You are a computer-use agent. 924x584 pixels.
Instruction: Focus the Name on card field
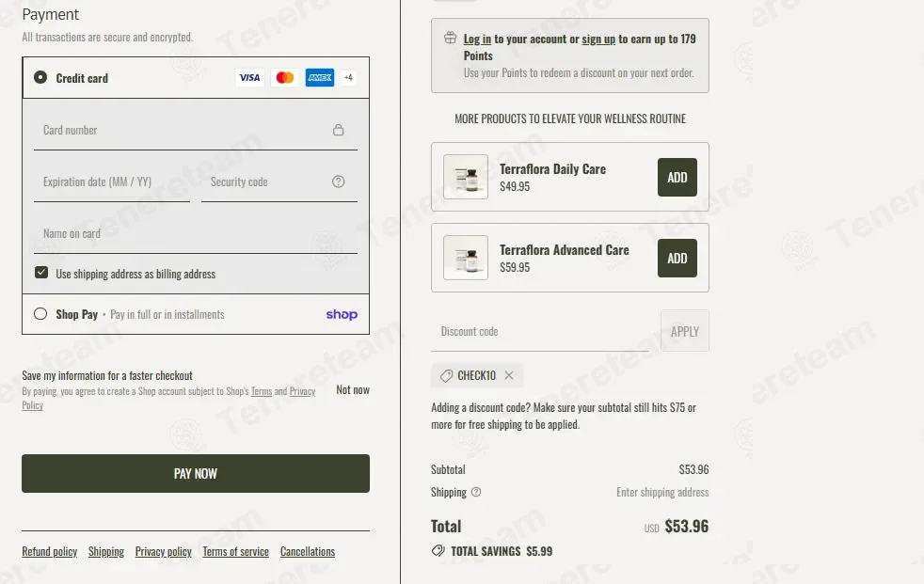[x=196, y=234]
